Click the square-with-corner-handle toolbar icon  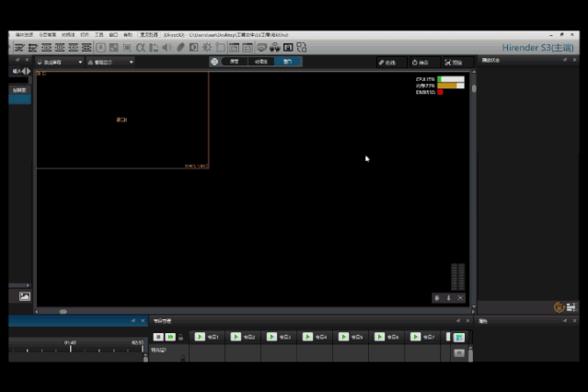pos(221,48)
